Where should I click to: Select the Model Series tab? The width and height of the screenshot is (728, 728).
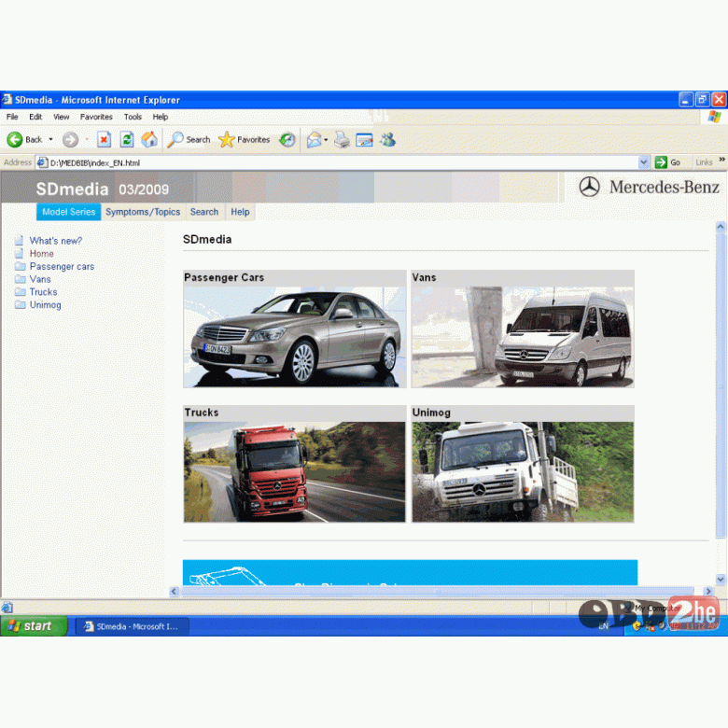pyautogui.click(x=69, y=212)
